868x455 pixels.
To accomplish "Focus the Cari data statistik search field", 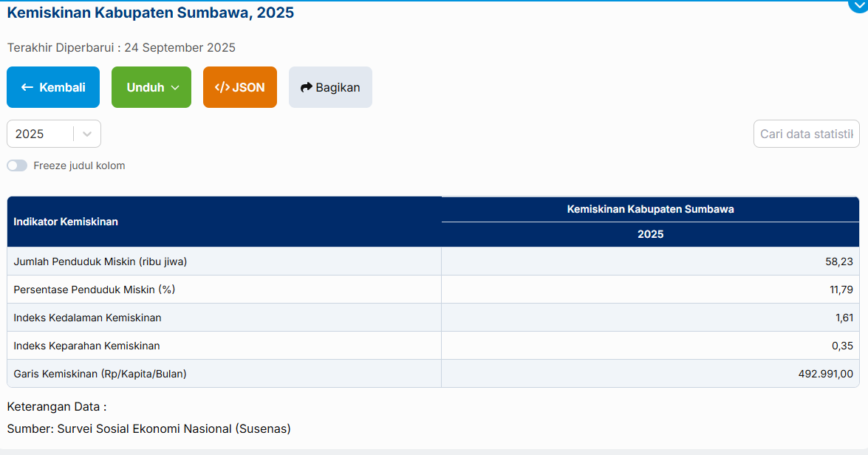I will click(x=806, y=134).
